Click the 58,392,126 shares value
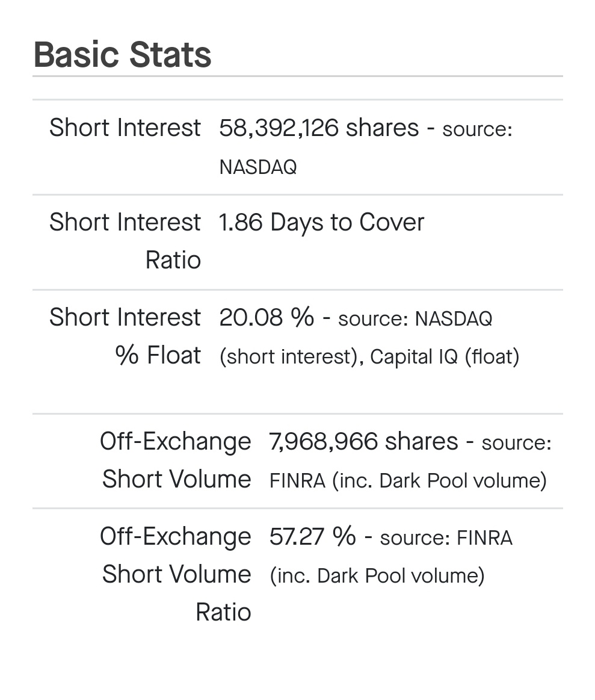Viewport: 595px width, 700px height. (319, 128)
